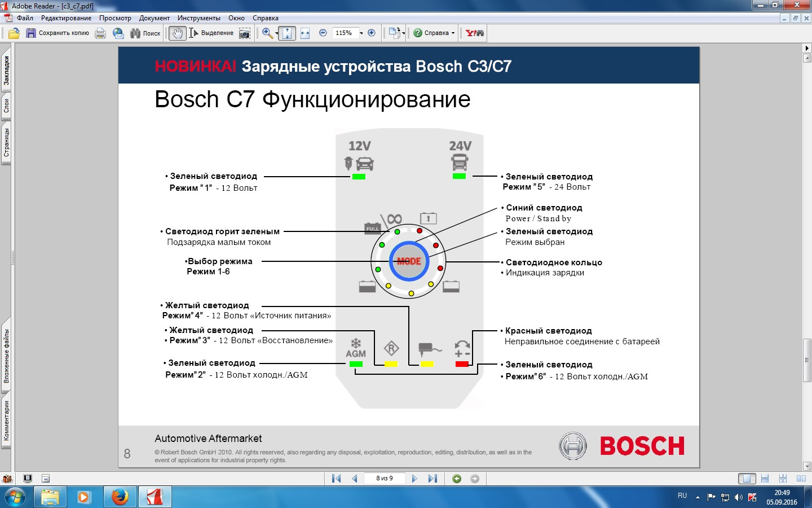Click the Сохранить копию label
812x508 pixels.
(64, 33)
